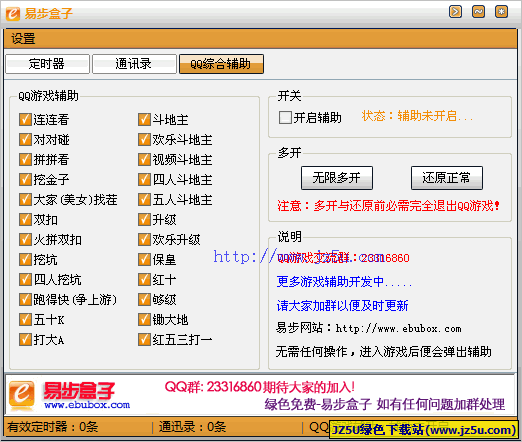Uncheck the 四人斗地主 checkbox
Screen dimensions: 522x442
coord(144,179)
